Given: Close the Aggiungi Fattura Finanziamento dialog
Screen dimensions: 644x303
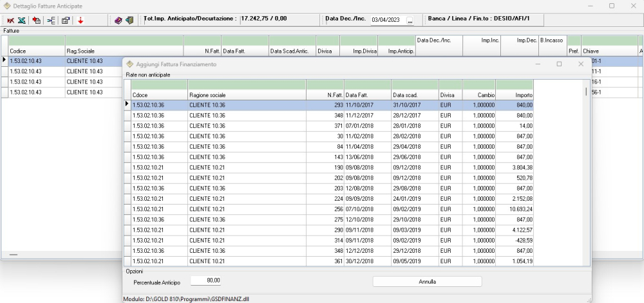Looking at the screenshot, I should tap(581, 64).
